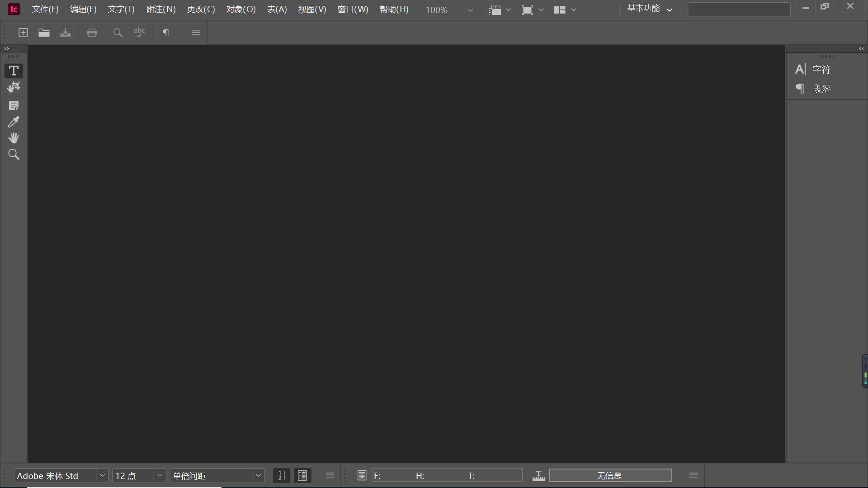Click the InCopy Ic app logo
The image size is (868, 488).
coord(14,9)
